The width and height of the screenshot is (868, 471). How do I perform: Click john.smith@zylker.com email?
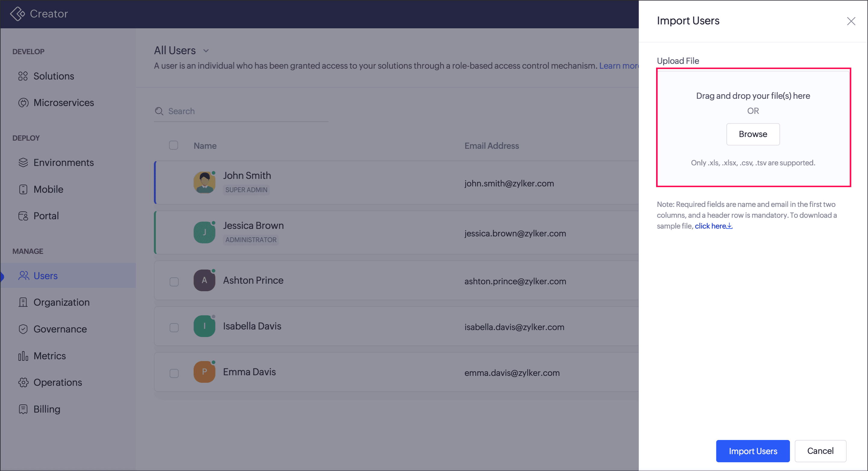(509, 183)
